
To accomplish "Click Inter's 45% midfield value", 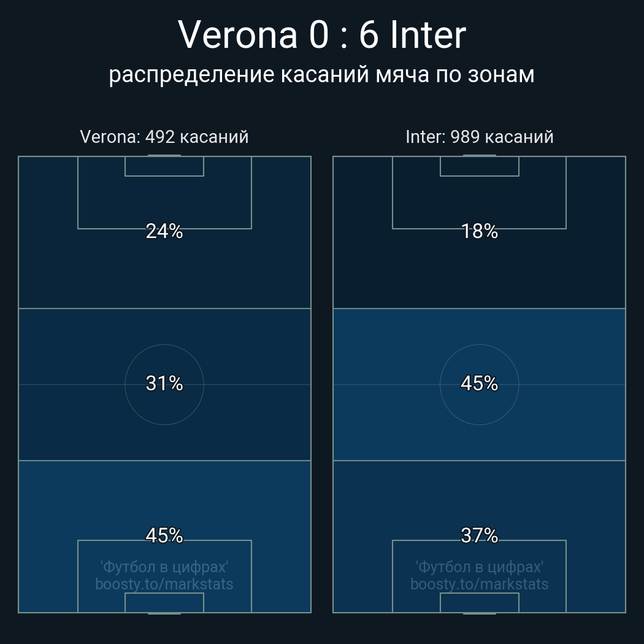I will click(x=480, y=383).
